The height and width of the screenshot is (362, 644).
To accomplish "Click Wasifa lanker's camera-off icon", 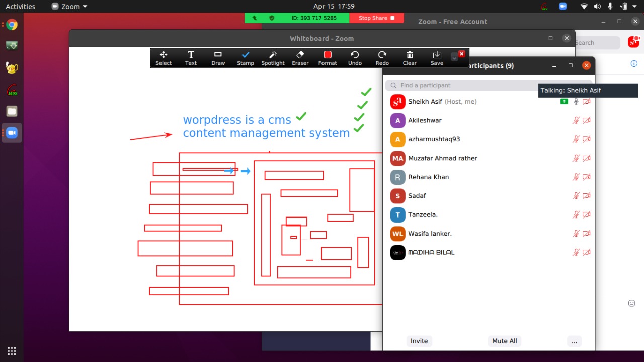I will (586, 234).
